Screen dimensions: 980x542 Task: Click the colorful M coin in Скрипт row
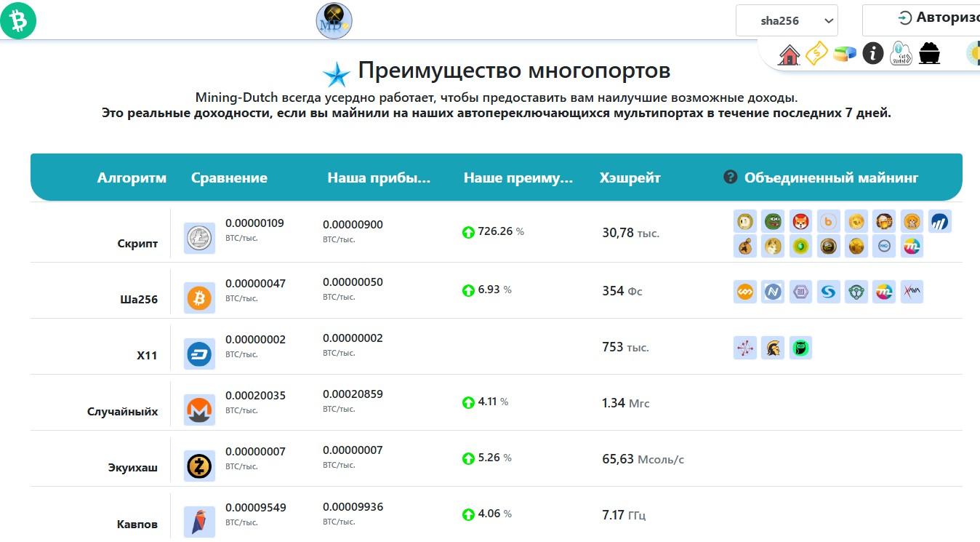point(912,246)
